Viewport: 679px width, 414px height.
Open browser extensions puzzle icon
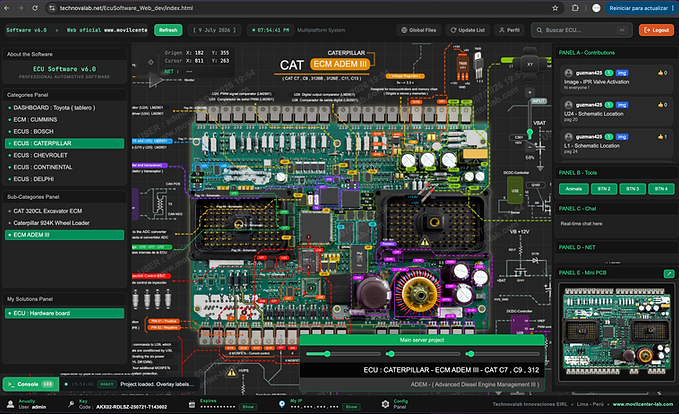575,8
